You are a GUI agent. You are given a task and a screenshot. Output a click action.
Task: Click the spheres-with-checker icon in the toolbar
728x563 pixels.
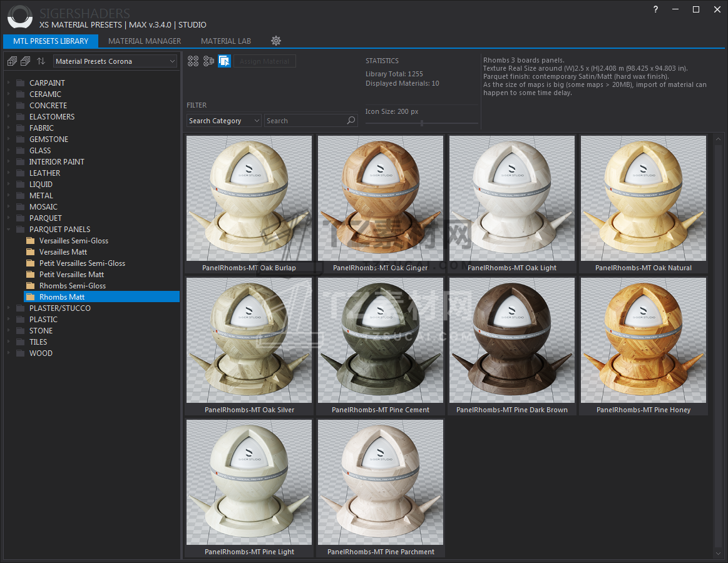[x=209, y=61]
